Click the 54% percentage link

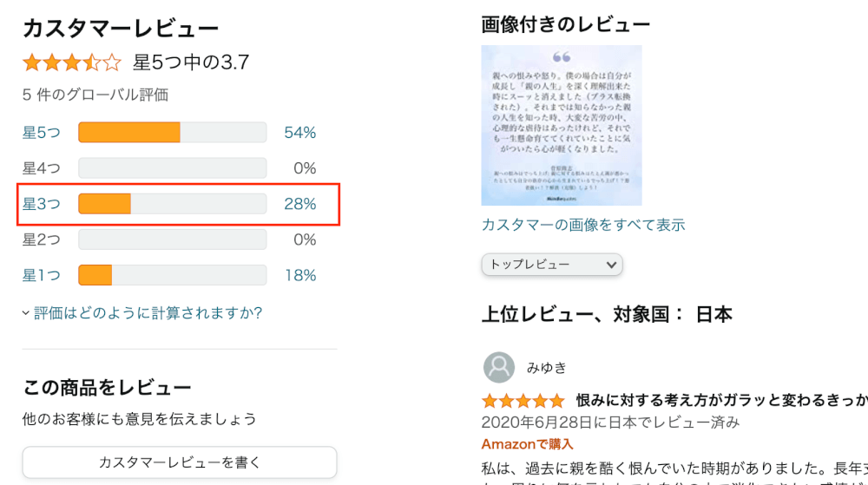coord(299,133)
